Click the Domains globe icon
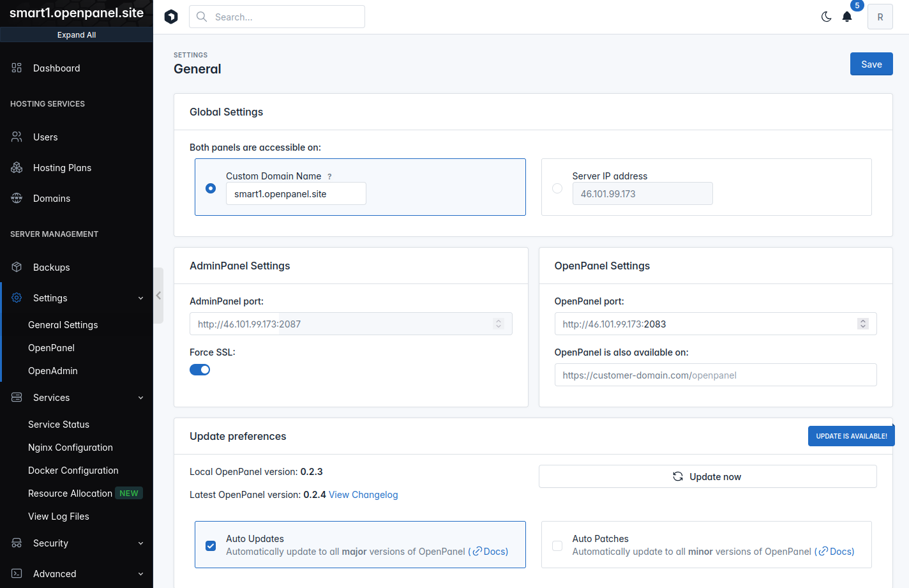The height and width of the screenshot is (588, 909). (x=17, y=199)
